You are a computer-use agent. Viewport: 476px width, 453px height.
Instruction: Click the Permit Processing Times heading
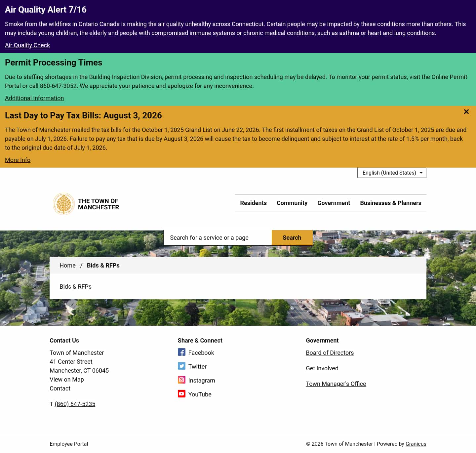pyautogui.click(x=54, y=62)
